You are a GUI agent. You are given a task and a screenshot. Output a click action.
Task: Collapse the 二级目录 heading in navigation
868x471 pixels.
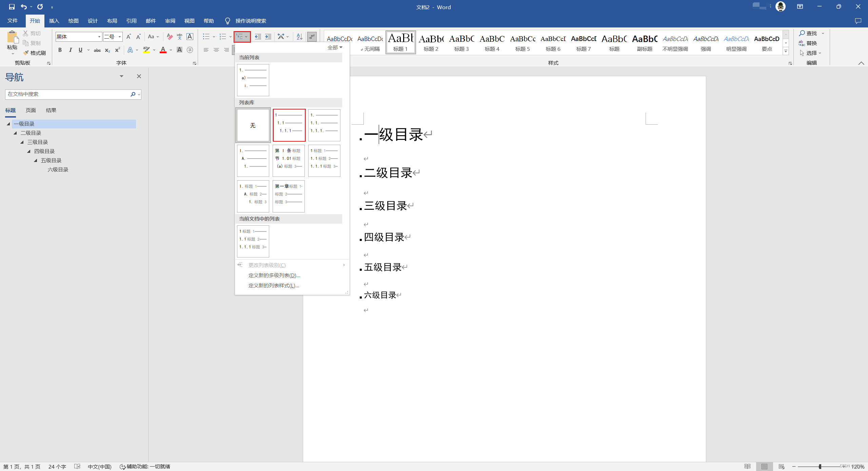[15, 133]
